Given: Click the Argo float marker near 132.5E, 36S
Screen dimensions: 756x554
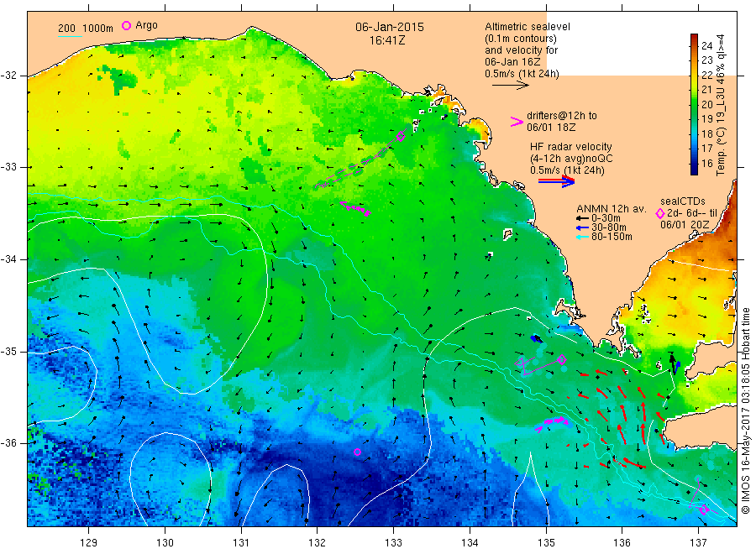Looking at the screenshot, I should 357,452.
